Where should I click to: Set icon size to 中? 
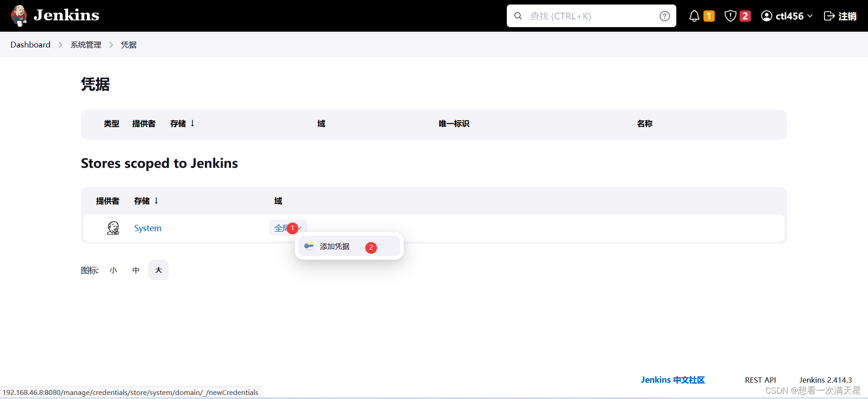point(136,270)
